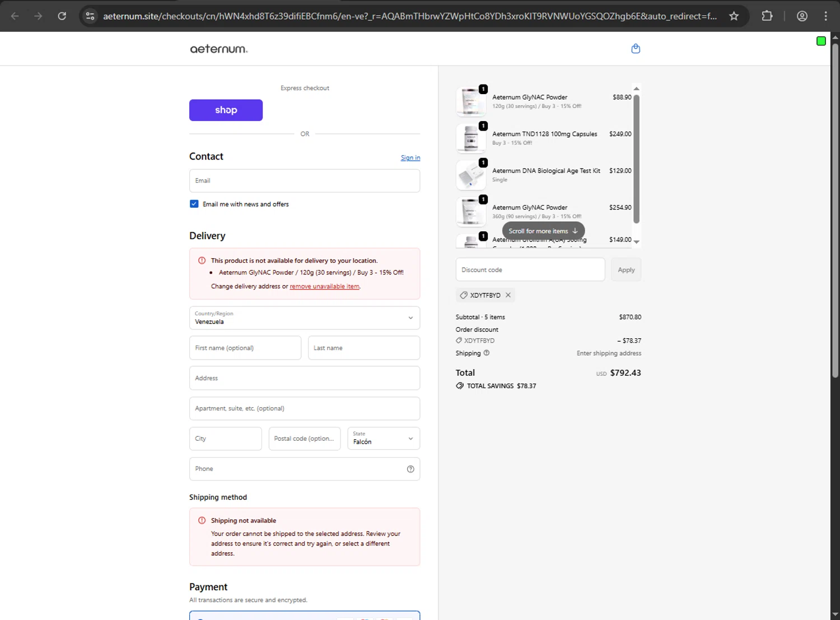This screenshot has height=620, width=840.
Task: Bookmark this page with the star icon
Action: (734, 16)
